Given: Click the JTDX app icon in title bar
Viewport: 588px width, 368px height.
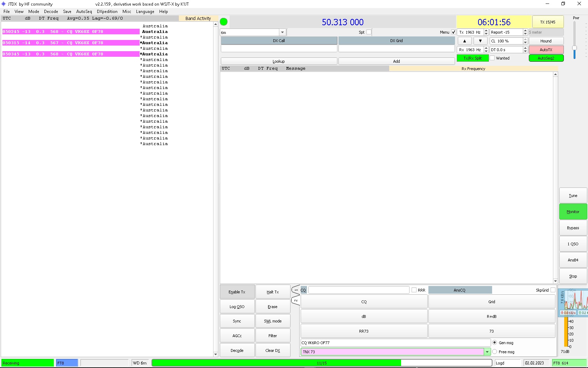Looking at the screenshot, I should [4, 4].
